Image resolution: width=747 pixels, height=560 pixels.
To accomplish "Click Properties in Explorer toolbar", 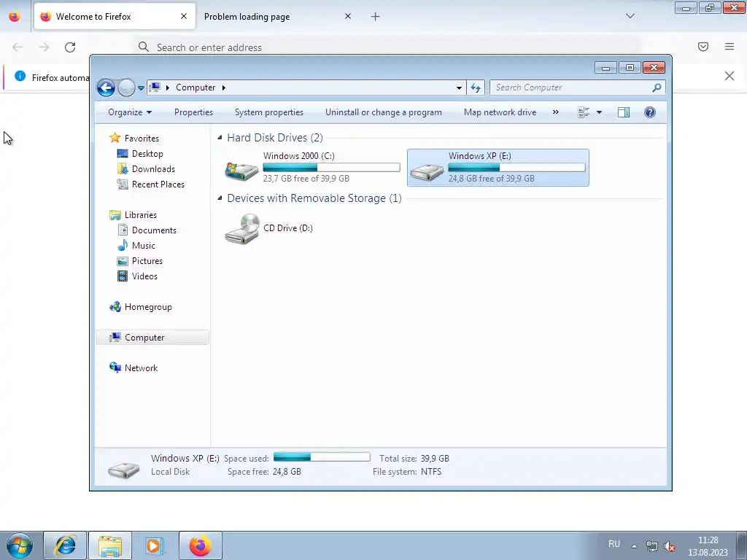I will pos(193,112).
